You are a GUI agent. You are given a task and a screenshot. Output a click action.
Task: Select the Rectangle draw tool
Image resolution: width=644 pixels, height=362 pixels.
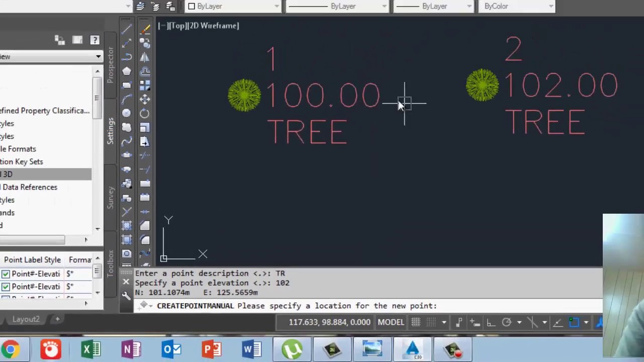pos(126,85)
